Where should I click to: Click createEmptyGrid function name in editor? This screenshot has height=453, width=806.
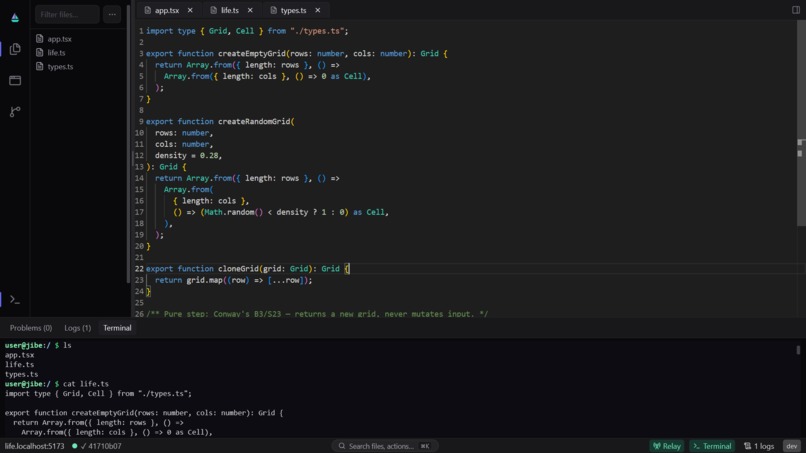252,53
